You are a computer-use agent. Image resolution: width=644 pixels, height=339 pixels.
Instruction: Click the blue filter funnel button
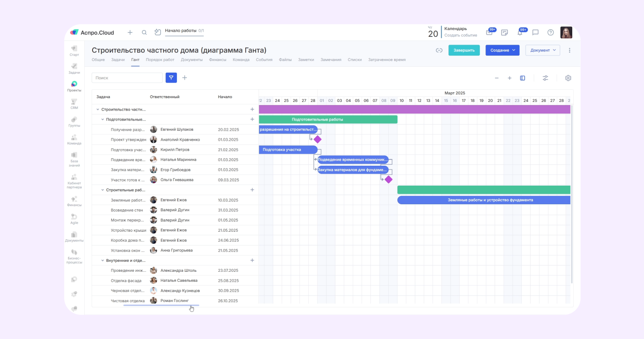point(171,78)
